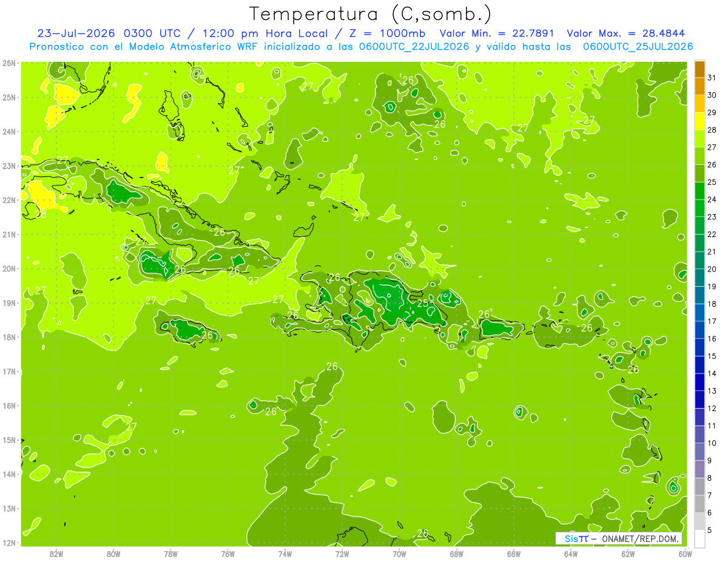Click the blue "Sis" logo text
728x562 pixels.
pyautogui.click(x=572, y=538)
